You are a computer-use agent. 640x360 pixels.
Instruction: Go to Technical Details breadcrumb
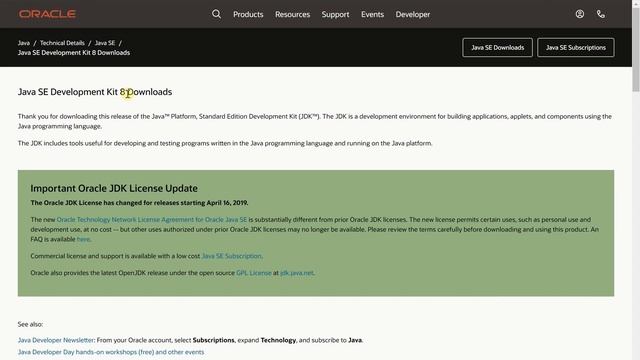coord(62,43)
